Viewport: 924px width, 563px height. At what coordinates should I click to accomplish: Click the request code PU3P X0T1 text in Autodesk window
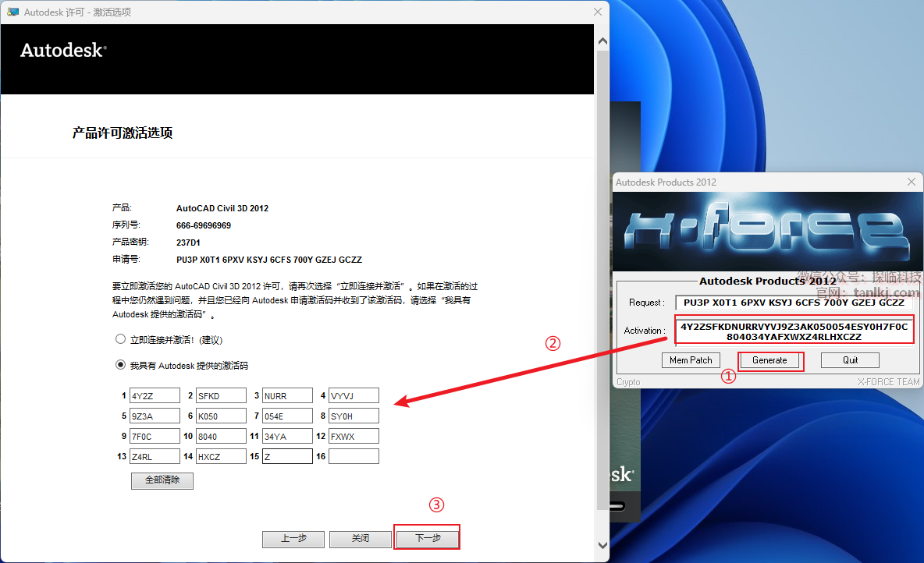coord(269,260)
